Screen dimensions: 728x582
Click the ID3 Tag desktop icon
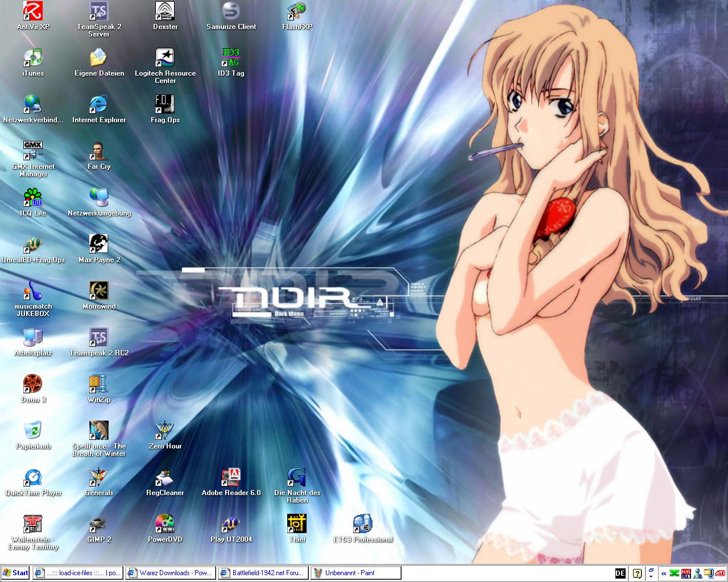[x=231, y=63]
